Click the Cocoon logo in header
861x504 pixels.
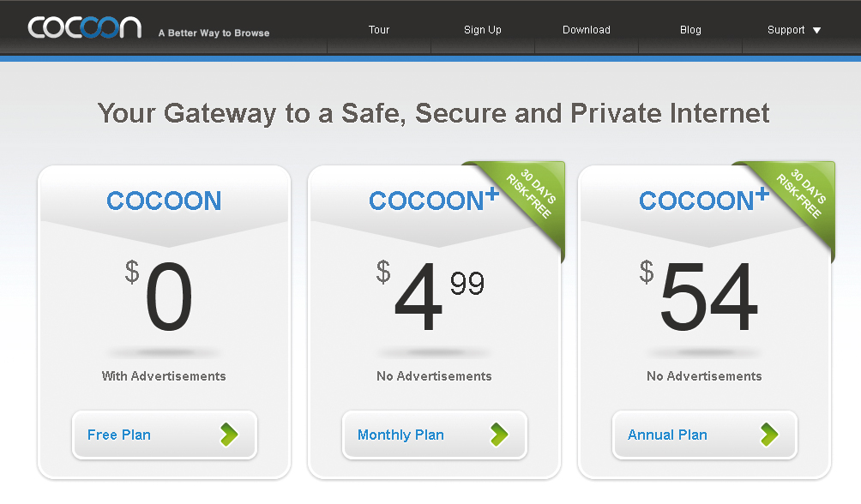(x=84, y=27)
